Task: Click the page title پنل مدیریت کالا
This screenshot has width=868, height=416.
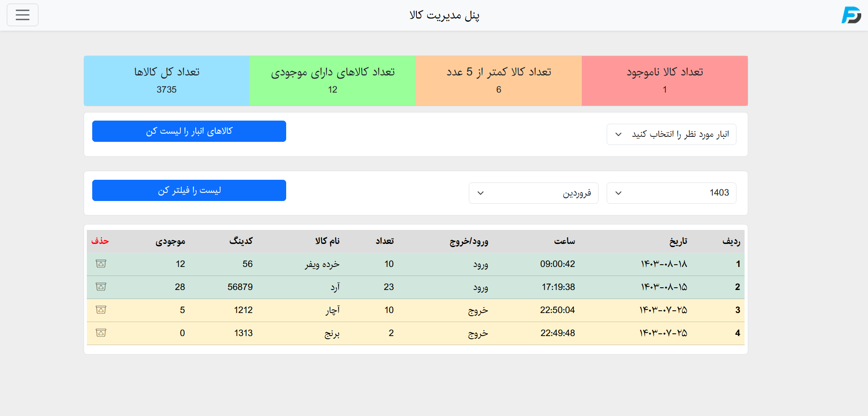Action: [444, 15]
